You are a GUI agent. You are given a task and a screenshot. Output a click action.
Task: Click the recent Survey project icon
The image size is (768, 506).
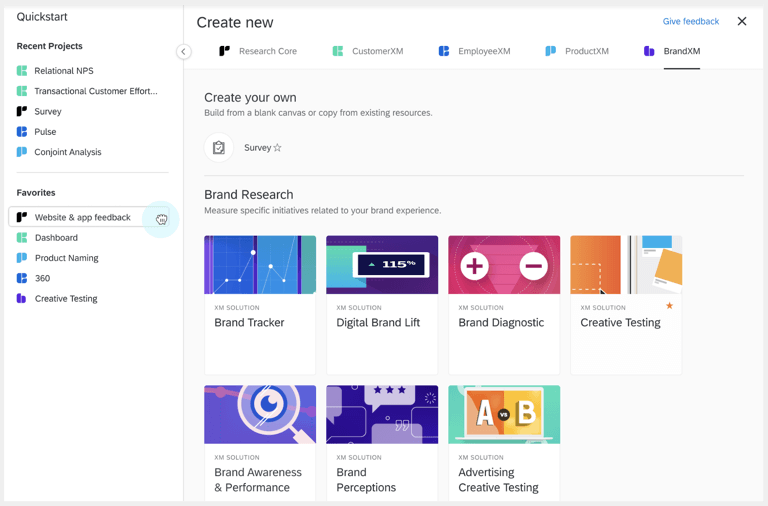click(x=22, y=111)
